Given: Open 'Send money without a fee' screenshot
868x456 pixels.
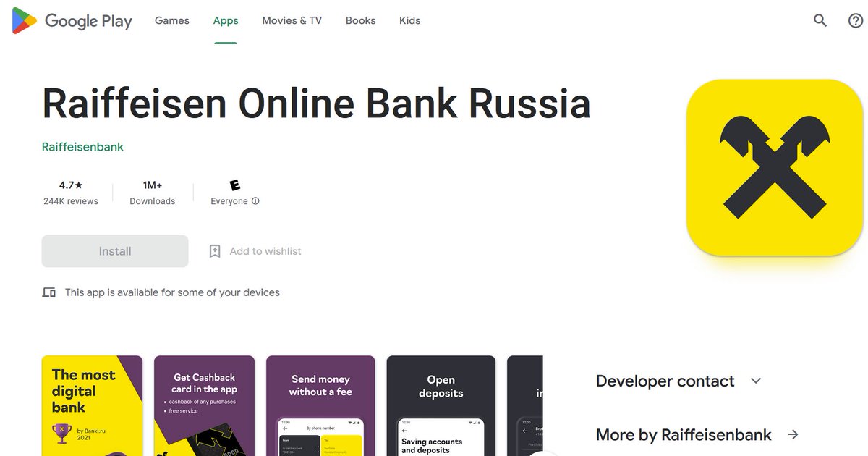Looking at the screenshot, I should [320, 405].
